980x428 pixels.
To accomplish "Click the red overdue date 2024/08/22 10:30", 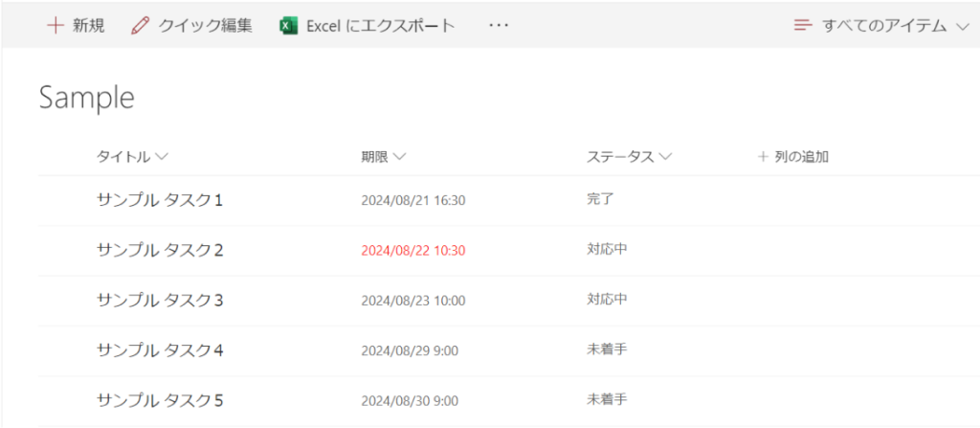I will [x=412, y=251].
